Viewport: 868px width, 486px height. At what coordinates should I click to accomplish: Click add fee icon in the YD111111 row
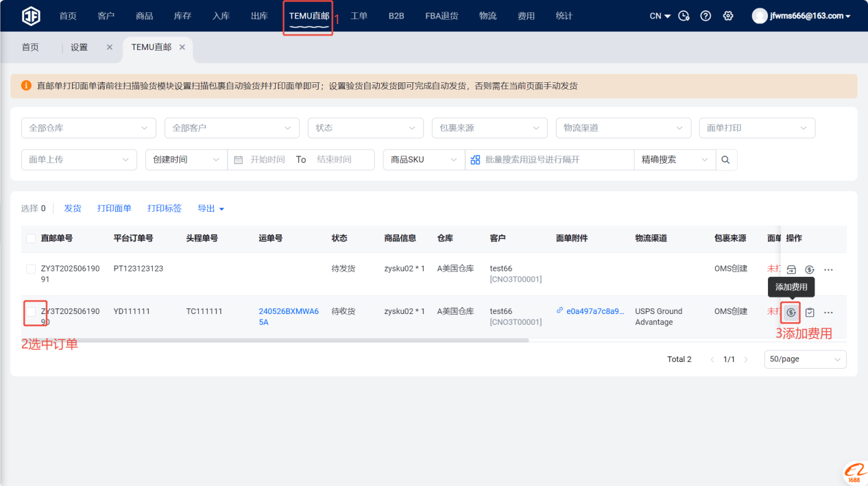791,313
